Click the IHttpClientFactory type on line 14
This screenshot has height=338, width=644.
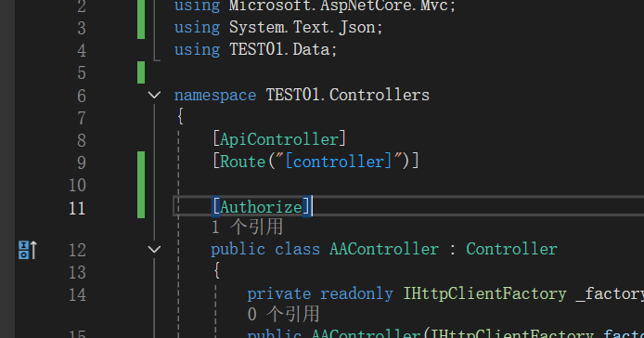(x=484, y=293)
